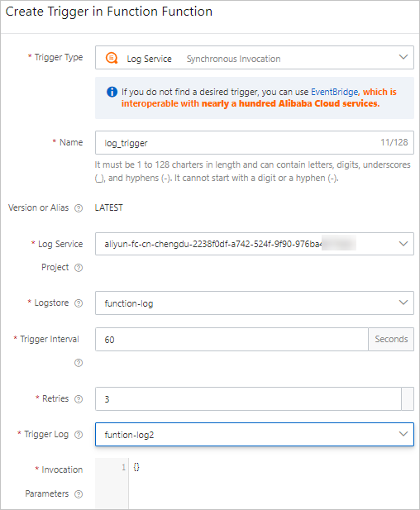Click the Create Trigger in Function heading
420x510 pixels.
[109, 12]
